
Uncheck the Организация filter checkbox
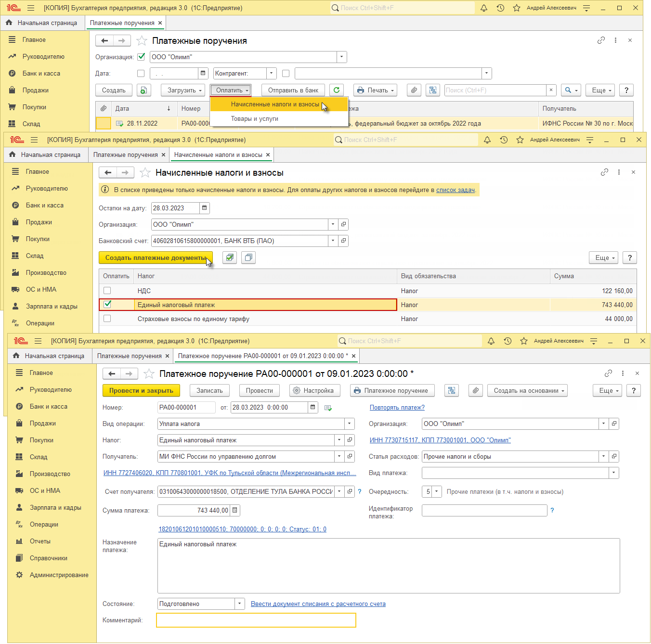click(x=141, y=57)
